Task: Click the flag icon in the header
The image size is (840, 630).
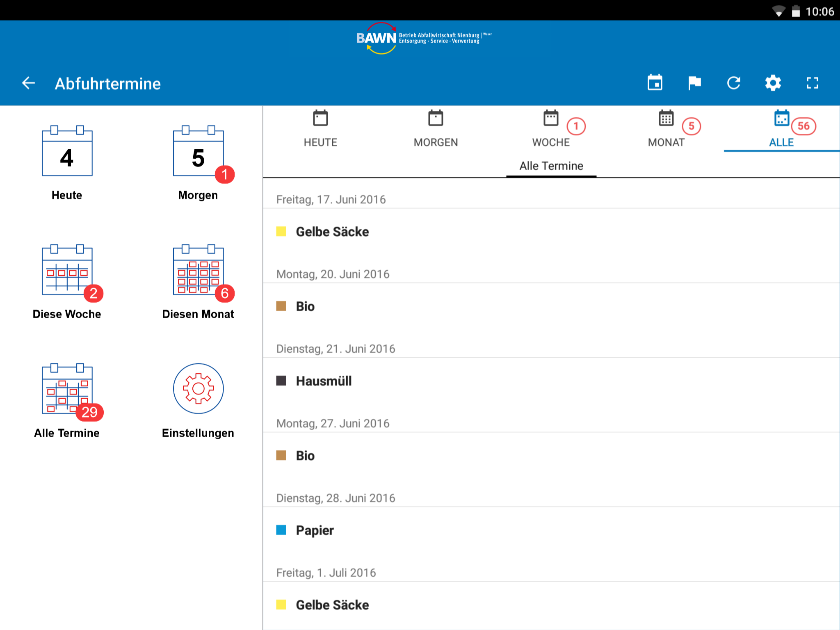Action: click(x=694, y=83)
